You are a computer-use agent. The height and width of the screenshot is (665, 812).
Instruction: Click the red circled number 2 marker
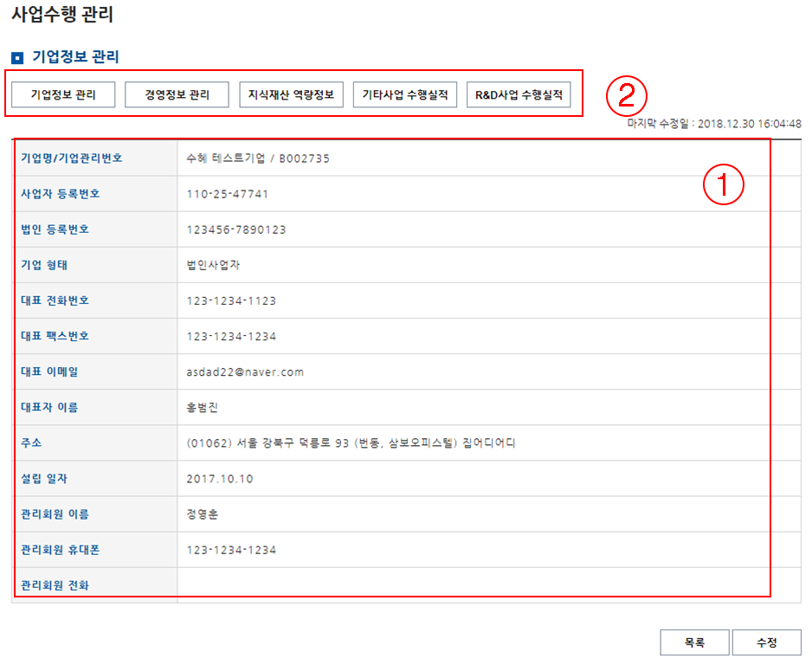pyautogui.click(x=626, y=95)
